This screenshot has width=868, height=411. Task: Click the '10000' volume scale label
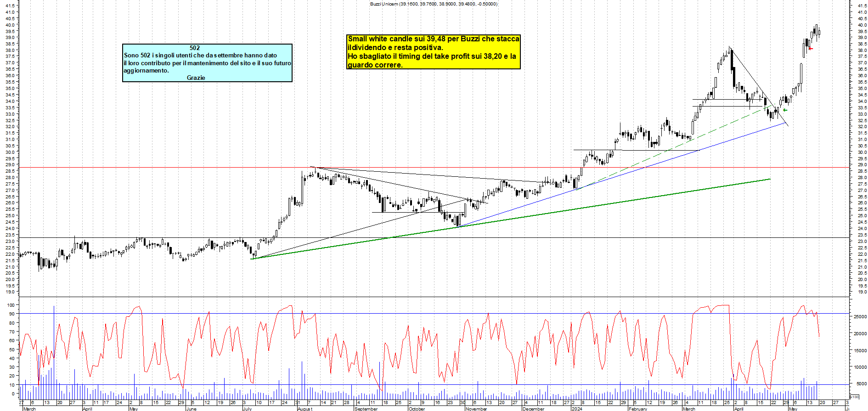(x=860, y=367)
